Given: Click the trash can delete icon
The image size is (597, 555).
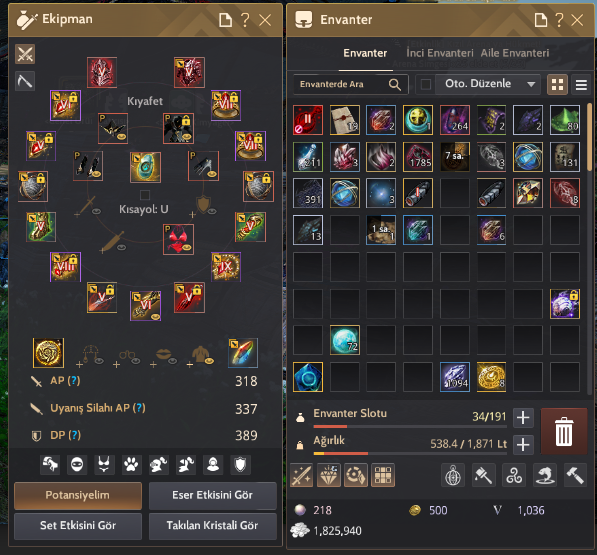Looking at the screenshot, I should 563,432.
